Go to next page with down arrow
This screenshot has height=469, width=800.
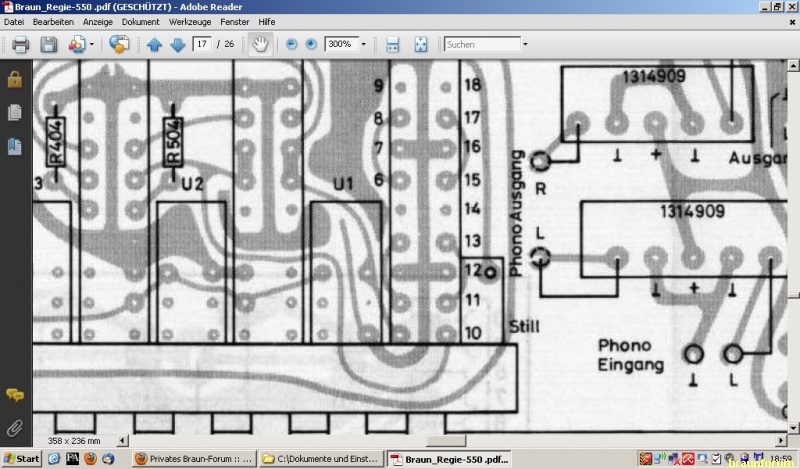pos(178,44)
